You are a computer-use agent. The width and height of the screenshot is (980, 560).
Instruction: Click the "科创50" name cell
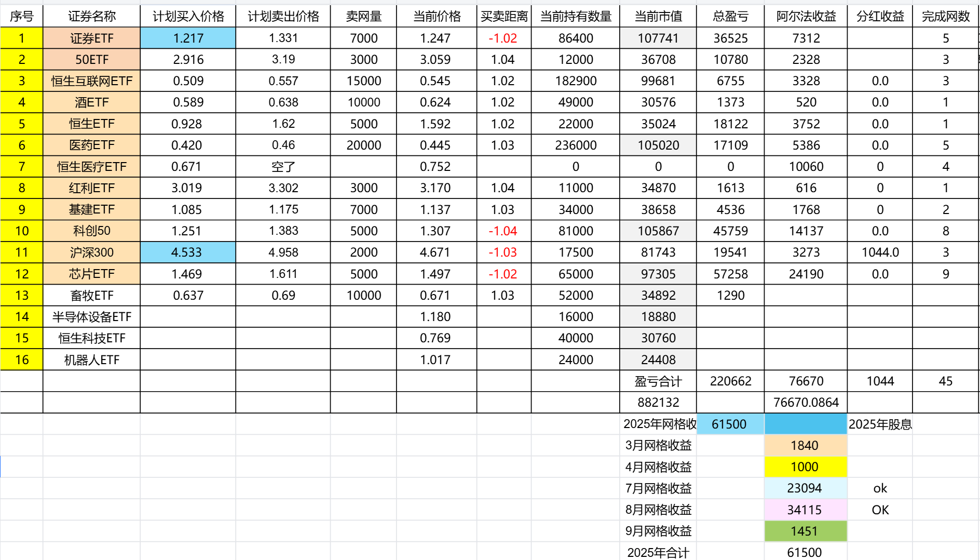91,231
